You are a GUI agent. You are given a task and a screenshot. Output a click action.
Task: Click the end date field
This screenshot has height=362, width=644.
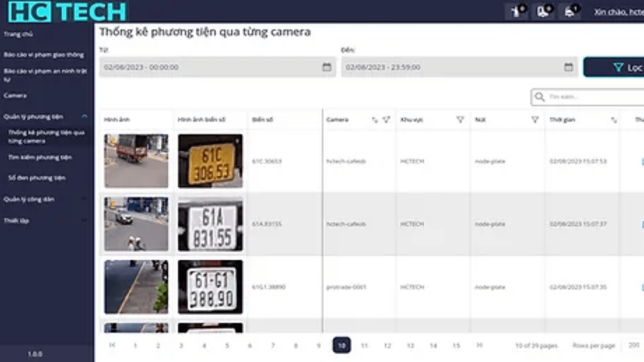[460, 67]
